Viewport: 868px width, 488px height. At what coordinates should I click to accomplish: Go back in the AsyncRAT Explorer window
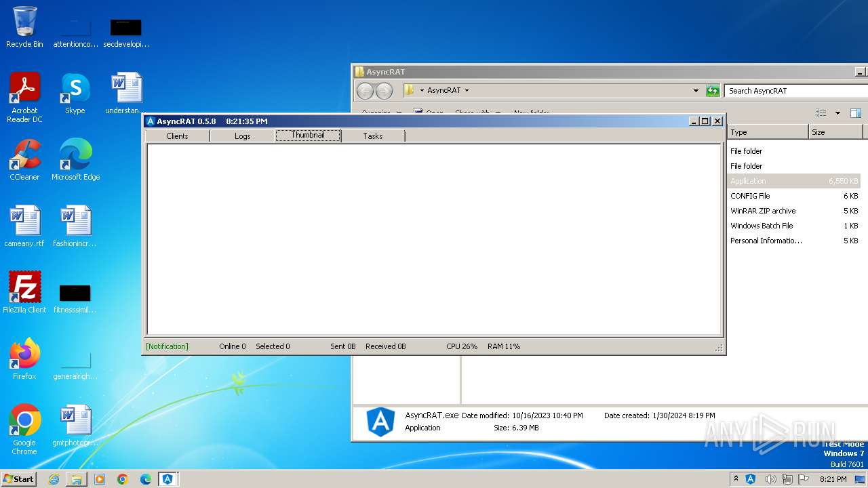click(366, 91)
